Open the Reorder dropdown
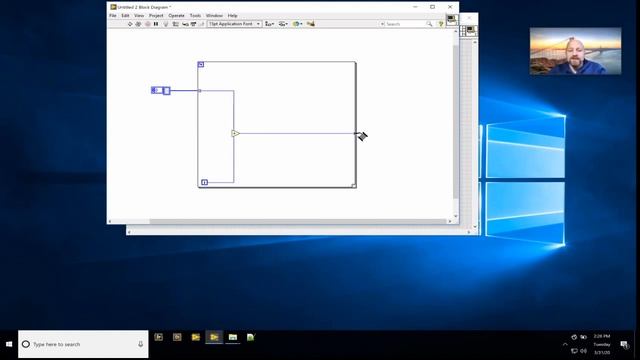 point(297,24)
